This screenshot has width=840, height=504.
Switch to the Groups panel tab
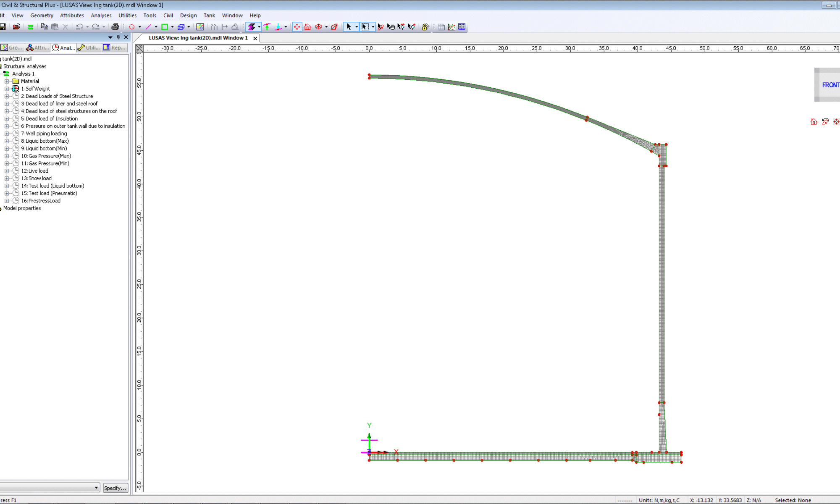point(12,47)
